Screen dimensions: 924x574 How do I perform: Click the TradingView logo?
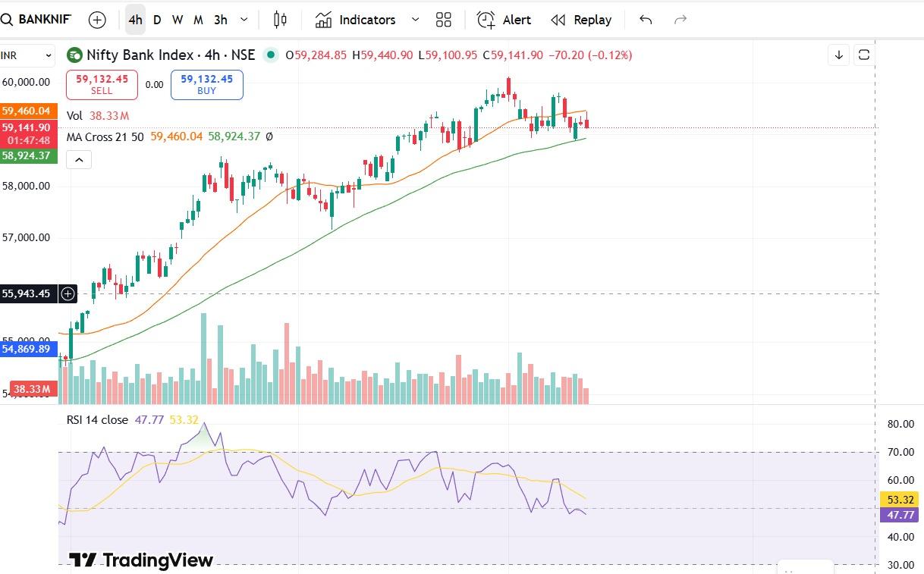141,560
